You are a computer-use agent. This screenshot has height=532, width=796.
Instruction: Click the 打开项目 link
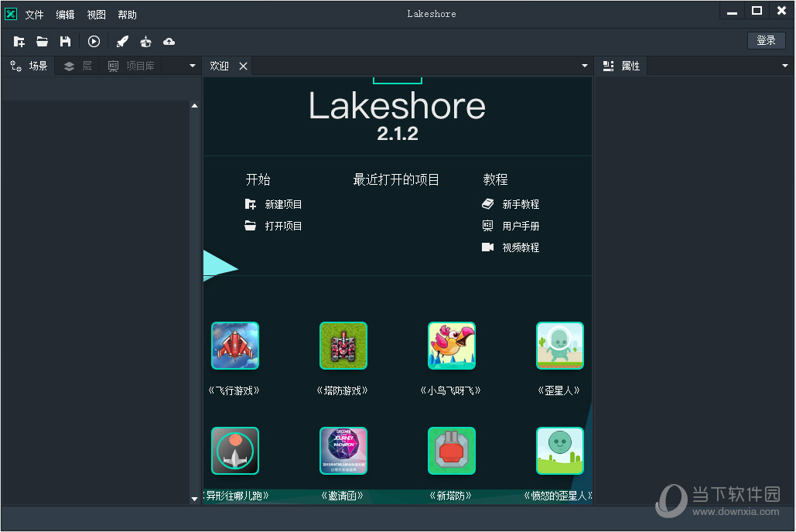283,226
